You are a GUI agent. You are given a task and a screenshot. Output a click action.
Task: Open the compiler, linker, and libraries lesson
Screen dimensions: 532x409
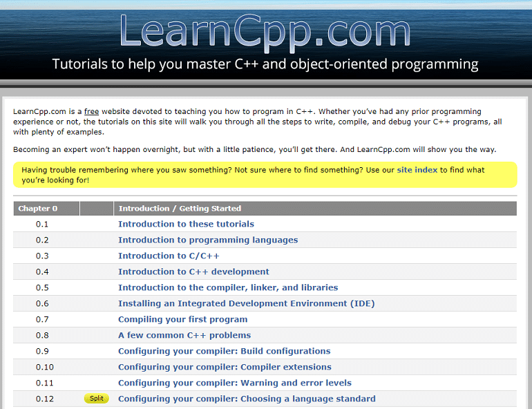[228, 287]
